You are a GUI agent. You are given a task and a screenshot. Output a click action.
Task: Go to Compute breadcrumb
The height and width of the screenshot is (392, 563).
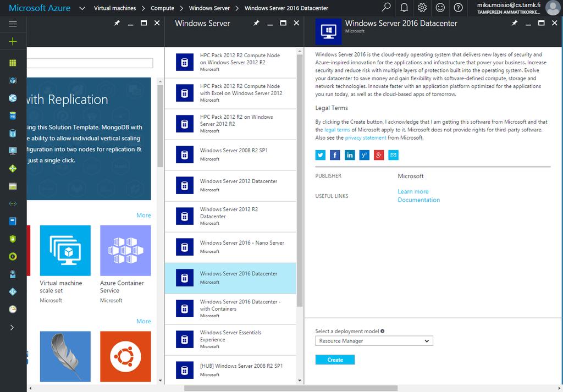[162, 8]
